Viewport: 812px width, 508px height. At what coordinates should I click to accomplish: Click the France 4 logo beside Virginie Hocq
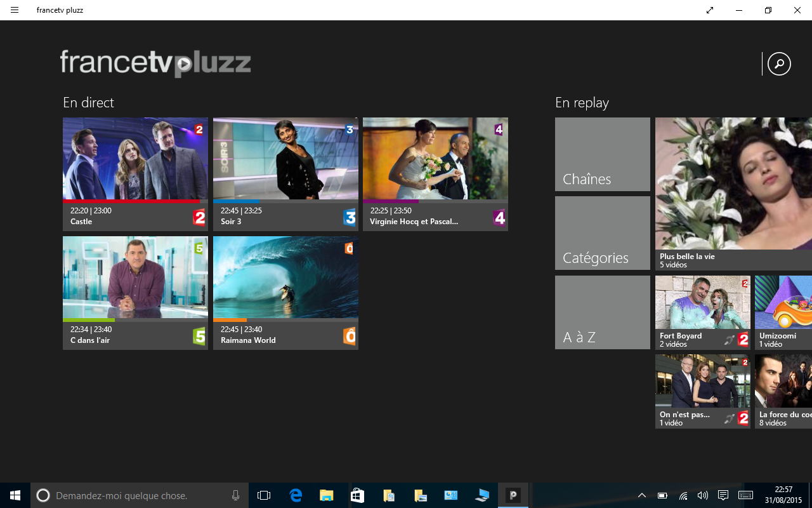click(x=499, y=218)
